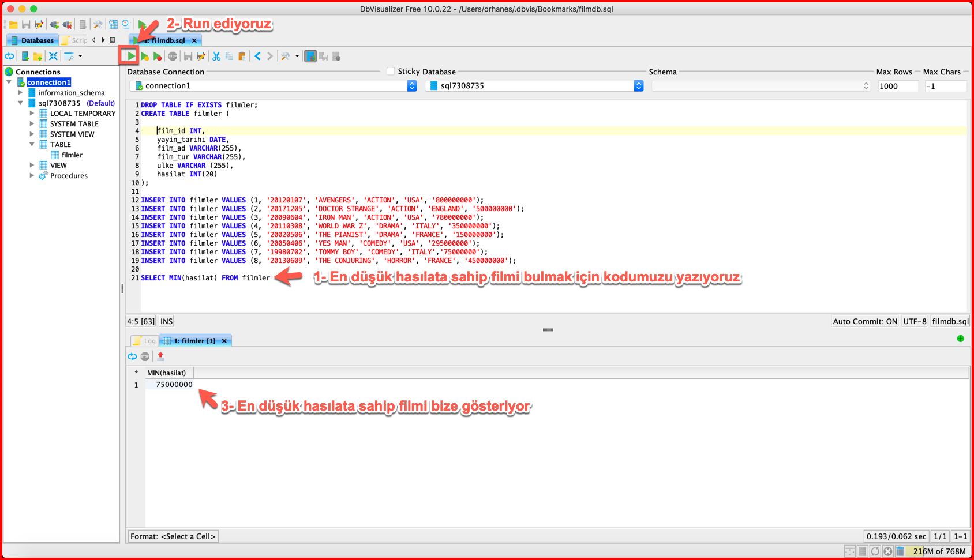Expand the SYSTEM VIEW tree node
The height and width of the screenshot is (560, 974).
[x=32, y=134]
